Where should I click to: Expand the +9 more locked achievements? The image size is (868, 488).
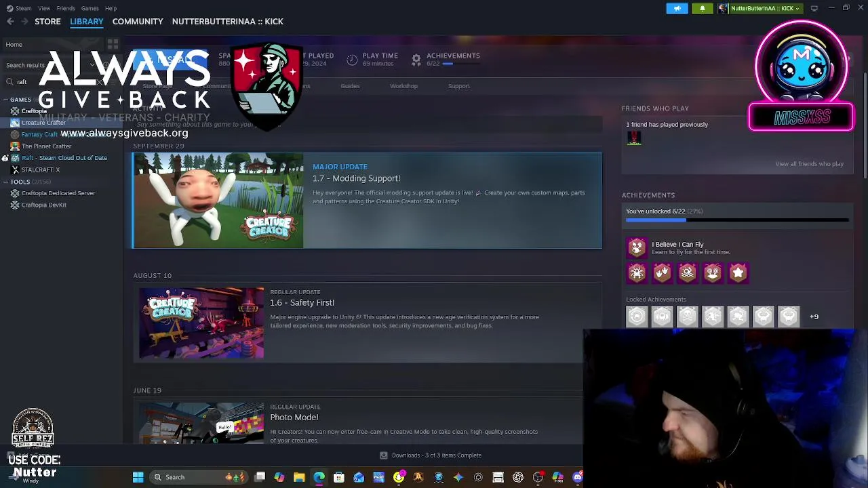[x=814, y=317]
